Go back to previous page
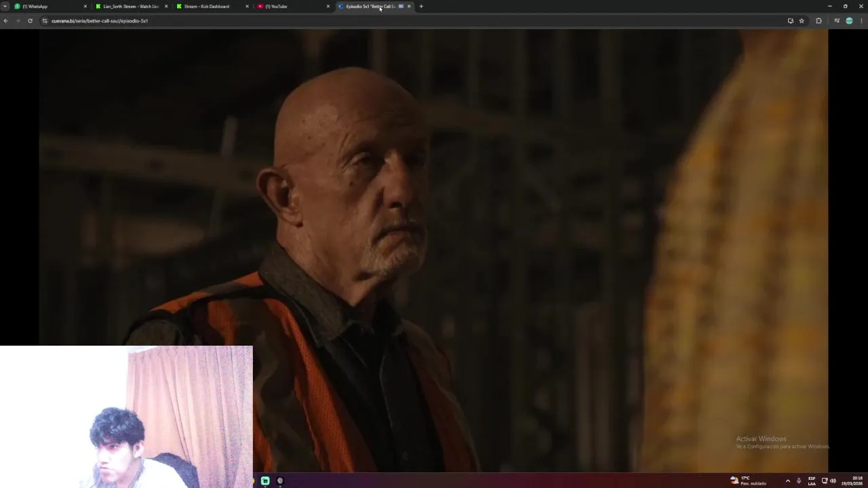This screenshot has width=868, height=488. coord(5,21)
